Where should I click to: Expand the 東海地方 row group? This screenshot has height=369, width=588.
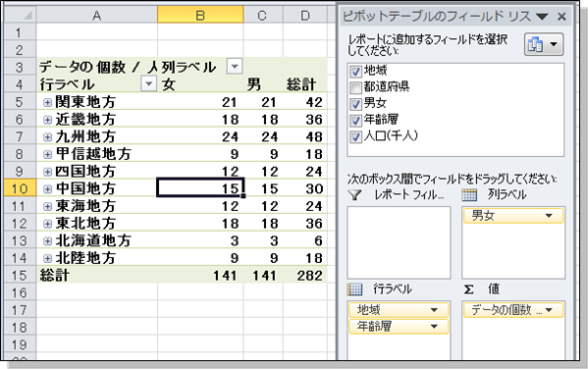point(47,206)
